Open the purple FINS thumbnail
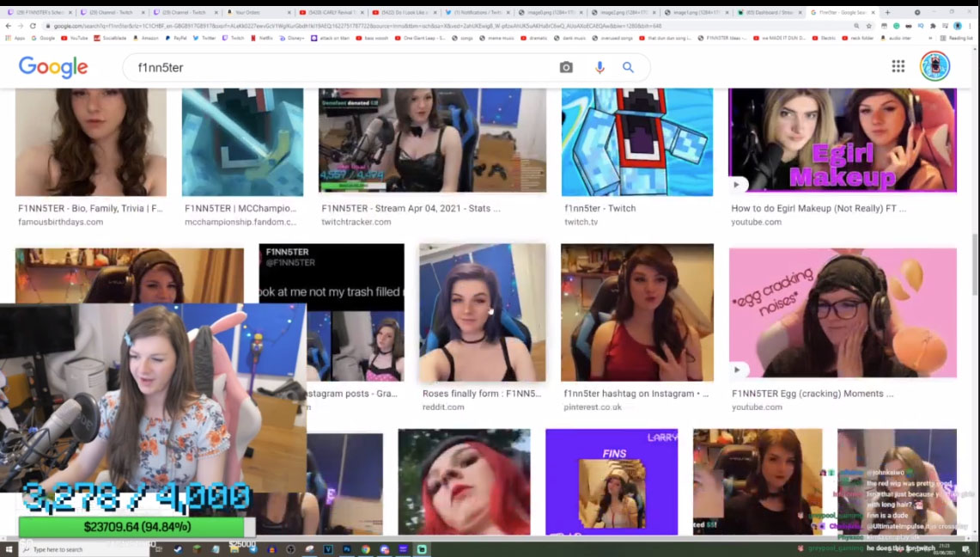This screenshot has height=557, width=980. pos(612,481)
